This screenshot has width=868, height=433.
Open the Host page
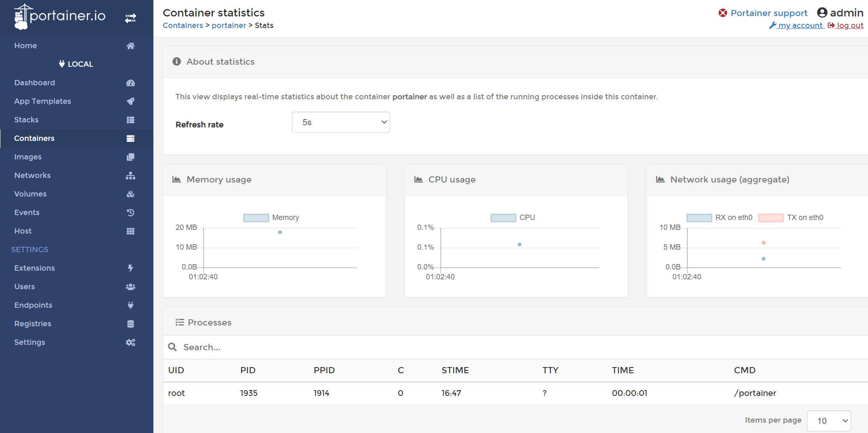[23, 231]
